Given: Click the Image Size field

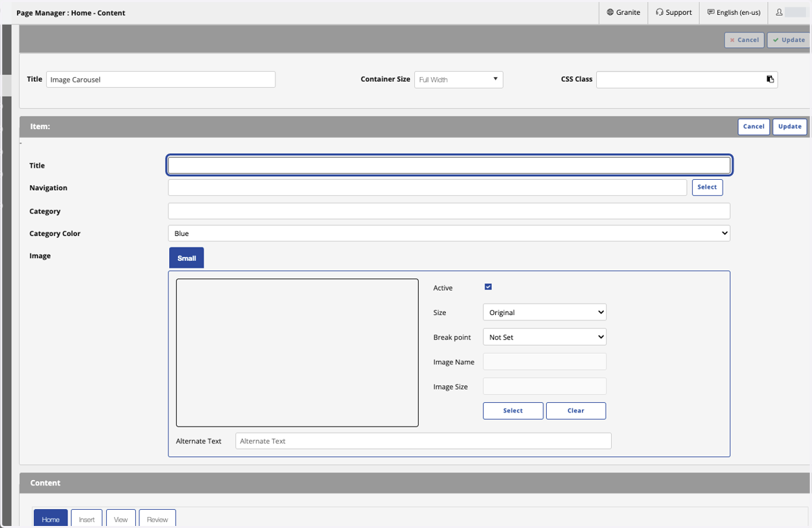Looking at the screenshot, I should point(544,386).
